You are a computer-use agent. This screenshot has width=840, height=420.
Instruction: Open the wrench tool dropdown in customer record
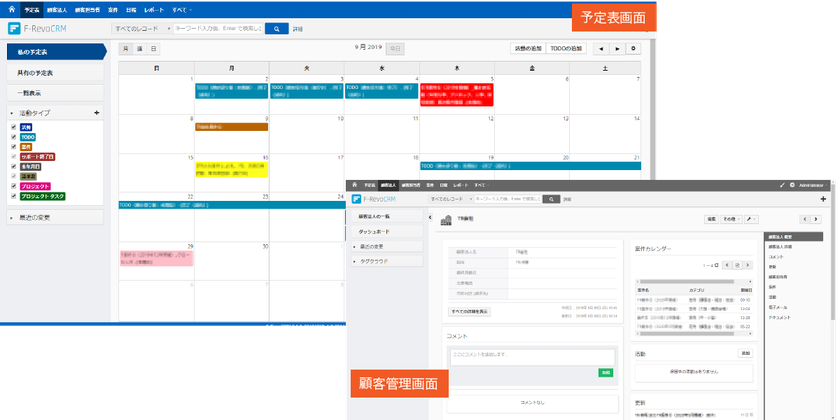tap(751, 219)
